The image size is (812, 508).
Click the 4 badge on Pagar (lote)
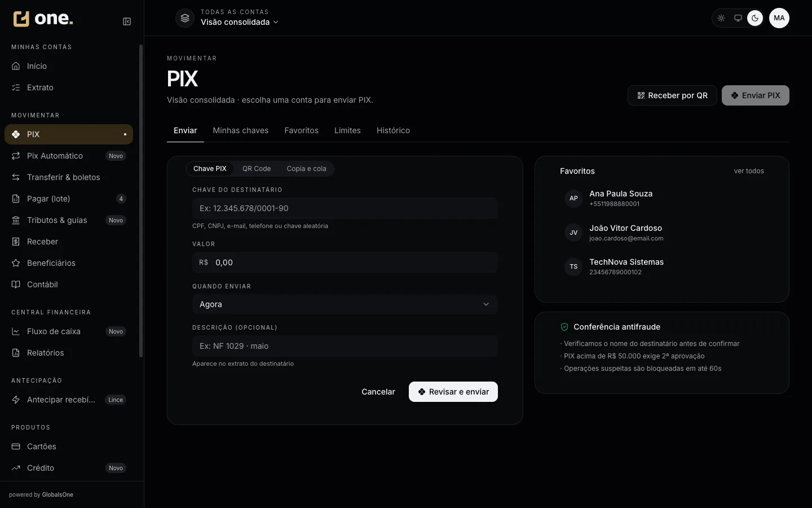pos(121,199)
